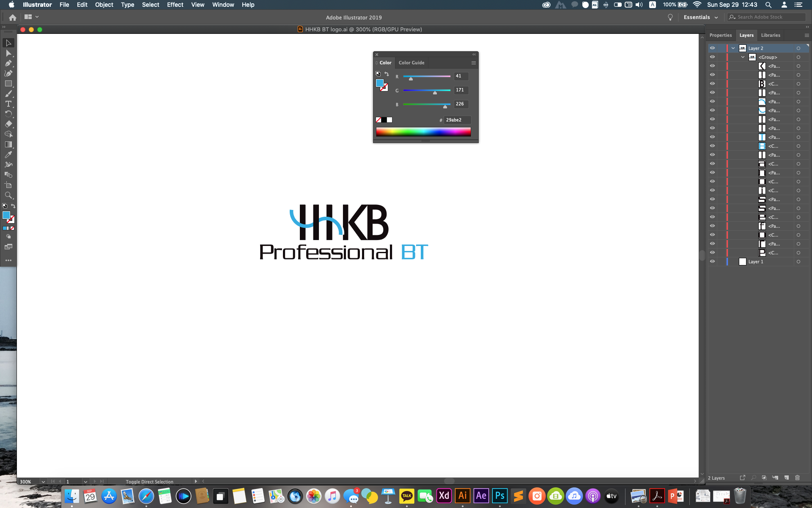The width and height of the screenshot is (812, 508).
Task: Create new sublayer in Layers panel
Action: pyautogui.click(x=775, y=478)
